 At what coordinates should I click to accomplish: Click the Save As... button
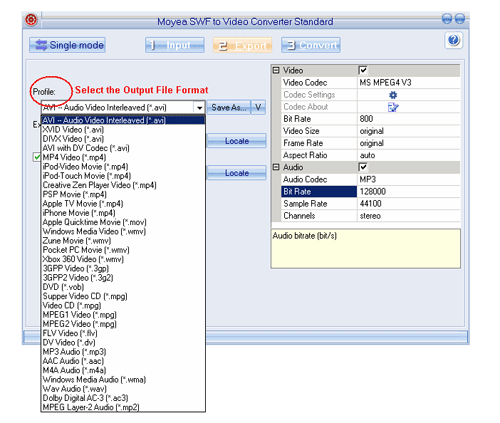[229, 108]
